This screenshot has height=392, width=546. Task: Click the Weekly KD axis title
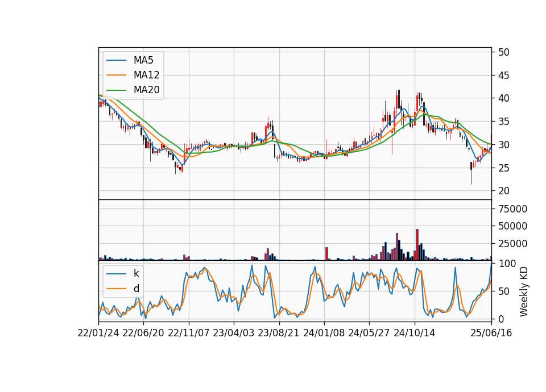[x=524, y=291]
